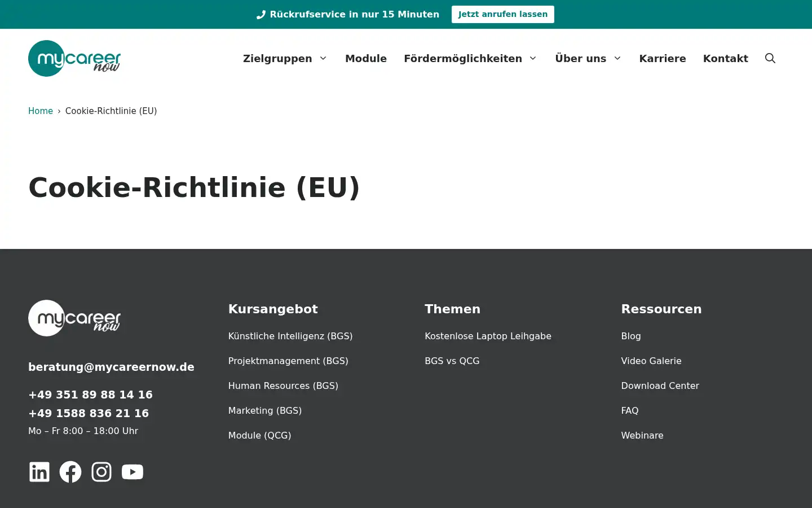The image size is (812, 508).
Task: Call the number +49 1588 836 21 16
Action: [x=89, y=413]
